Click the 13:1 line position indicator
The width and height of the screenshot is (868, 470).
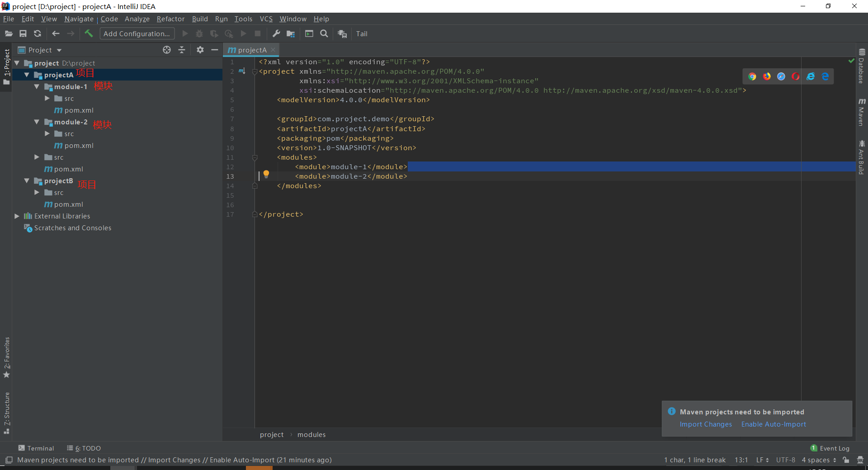coord(741,460)
